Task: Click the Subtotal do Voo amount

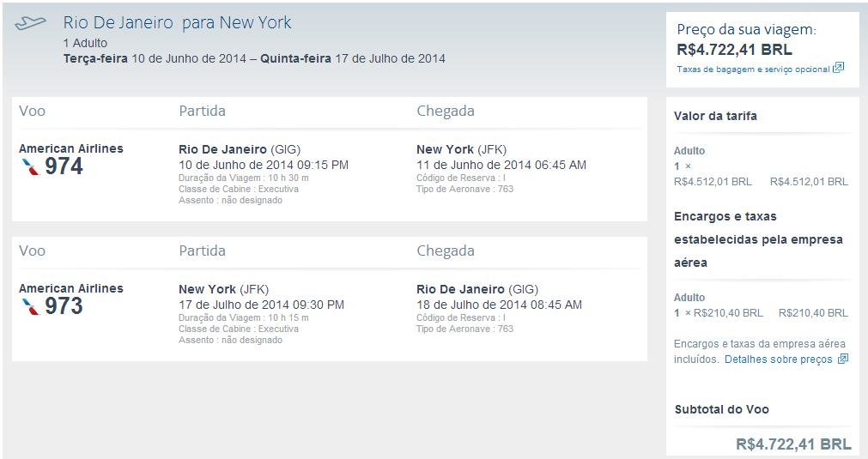Action: [x=793, y=444]
